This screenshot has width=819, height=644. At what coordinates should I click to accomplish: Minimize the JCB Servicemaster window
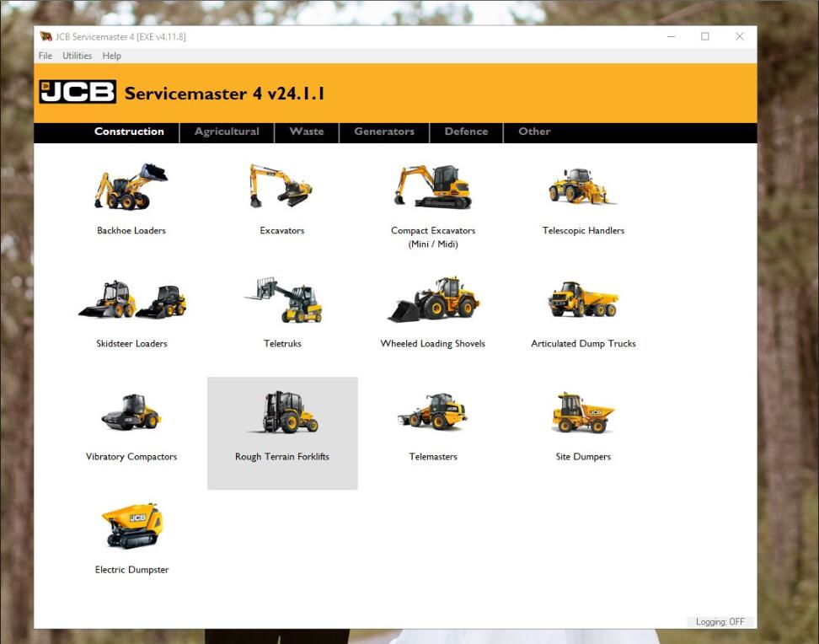click(672, 36)
